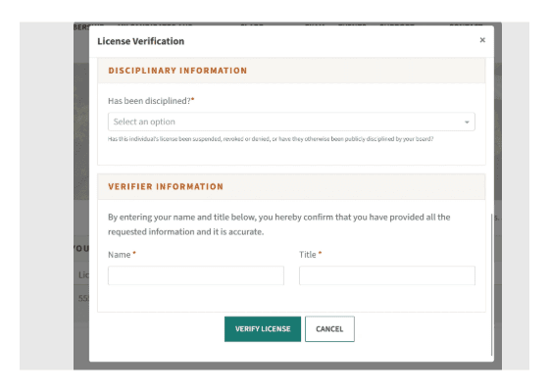The width and height of the screenshot is (549, 392).
Task: Click the partially hidden 'Lic' column header
Action: coord(83,275)
